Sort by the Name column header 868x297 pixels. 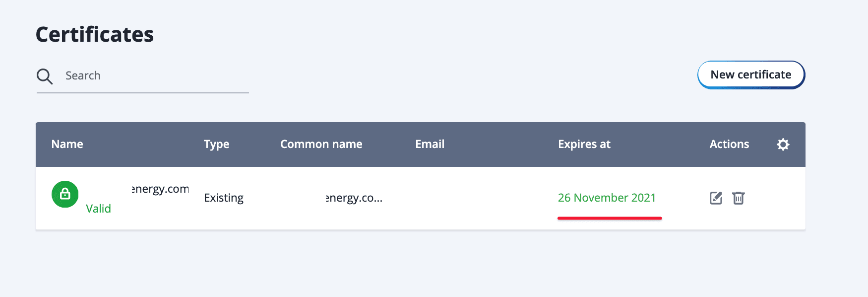coord(67,145)
